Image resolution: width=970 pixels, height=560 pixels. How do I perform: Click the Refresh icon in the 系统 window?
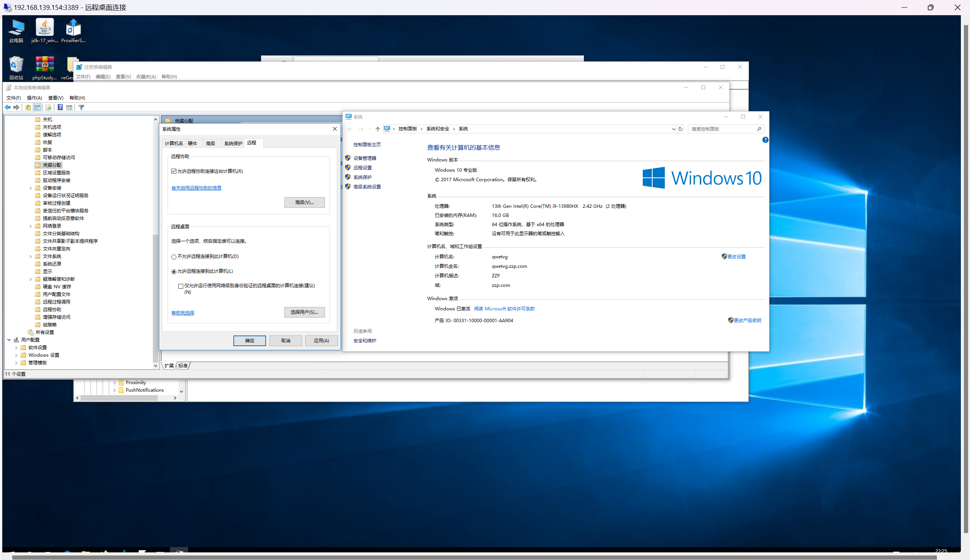click(680, 129)
